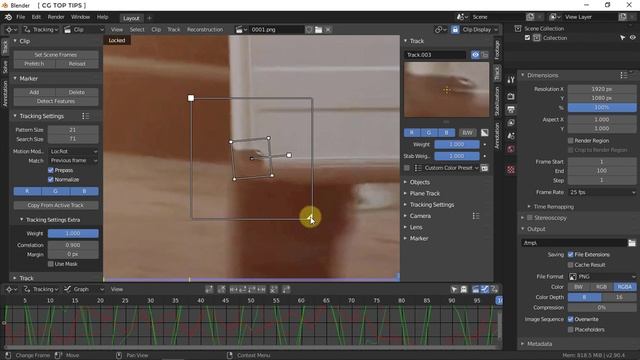
Task: Expand the Time Remapping panel
Action: 553,207
